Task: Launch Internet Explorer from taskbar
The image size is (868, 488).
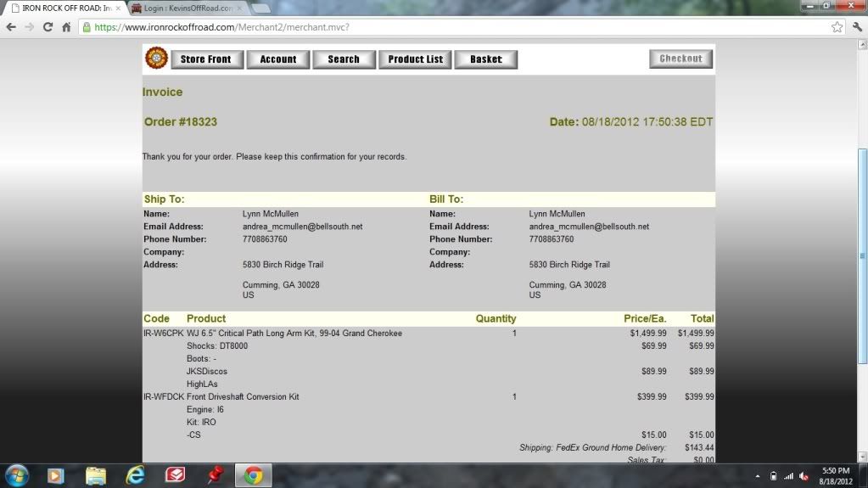Action: click(135, 475)
